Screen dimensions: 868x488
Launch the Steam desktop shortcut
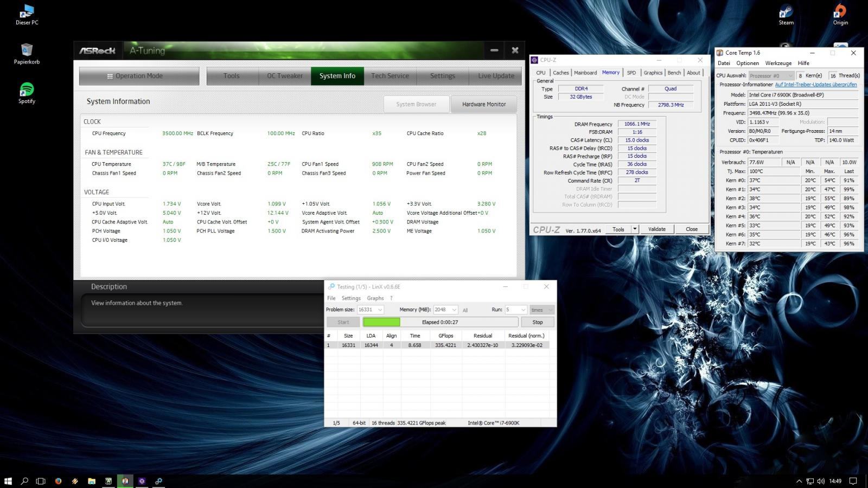(x=786, y=15)
